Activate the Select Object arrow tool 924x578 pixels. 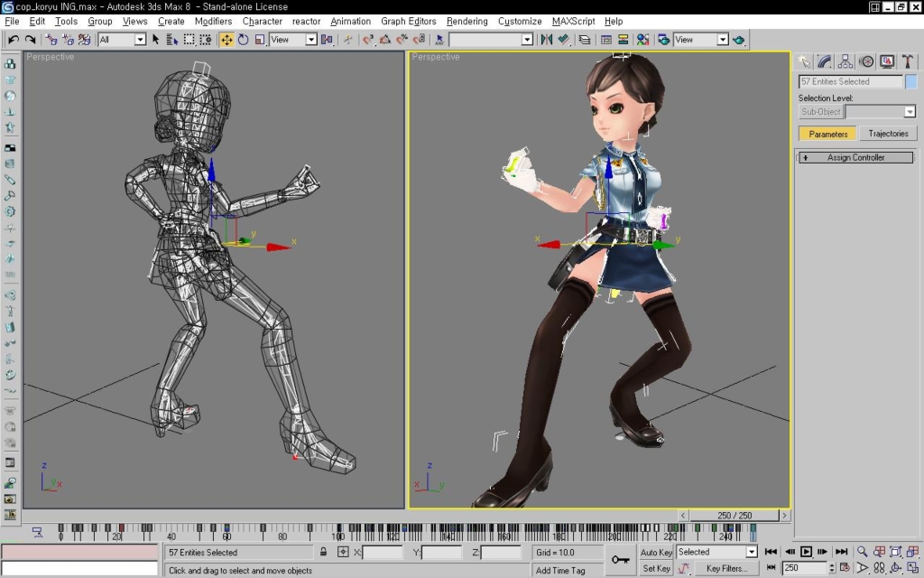pyautogui.click(x=155, y=40)
